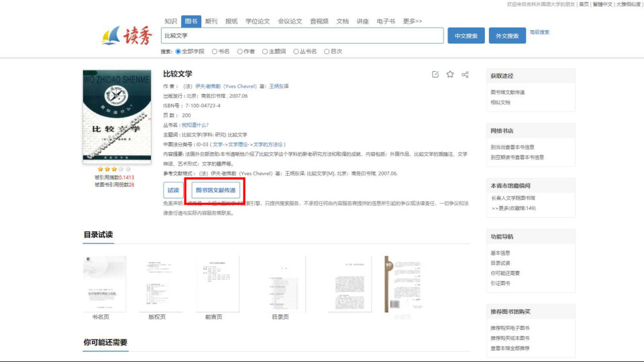Click the 外文搜索 button
Viewport: 644px width, 362px height.
pyautogui.click(x=507, y=36)
